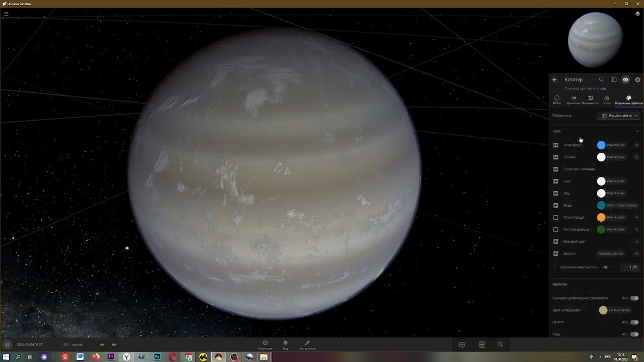Image resolution: width=644 pixels, height=362 pixels.
Task: Hide the Облака layer
Action: click(x=556, y=157)
